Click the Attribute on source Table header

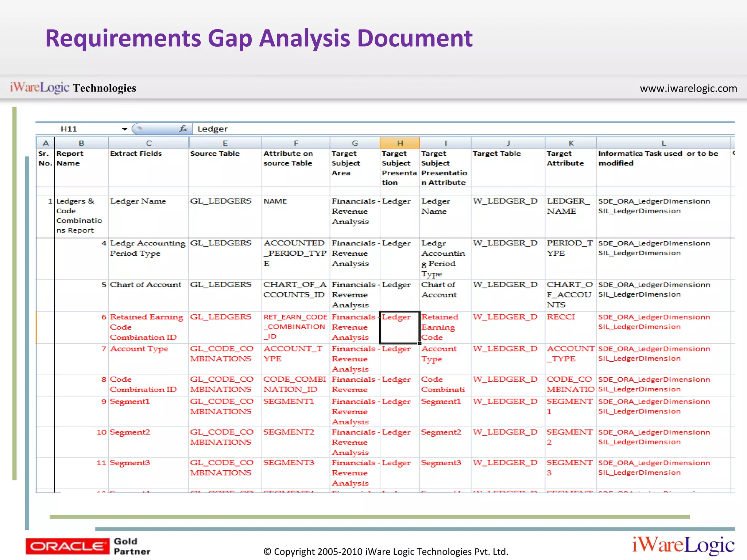(x=296, y=168)
